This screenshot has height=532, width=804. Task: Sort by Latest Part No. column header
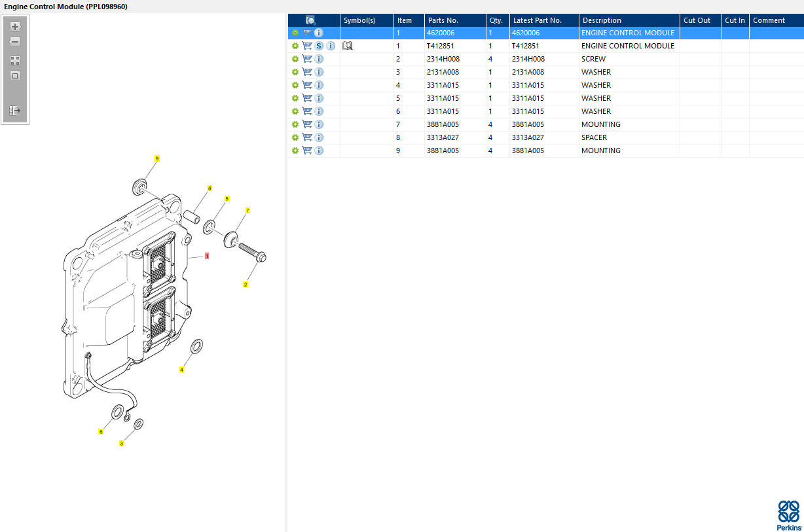pos(544,20)
